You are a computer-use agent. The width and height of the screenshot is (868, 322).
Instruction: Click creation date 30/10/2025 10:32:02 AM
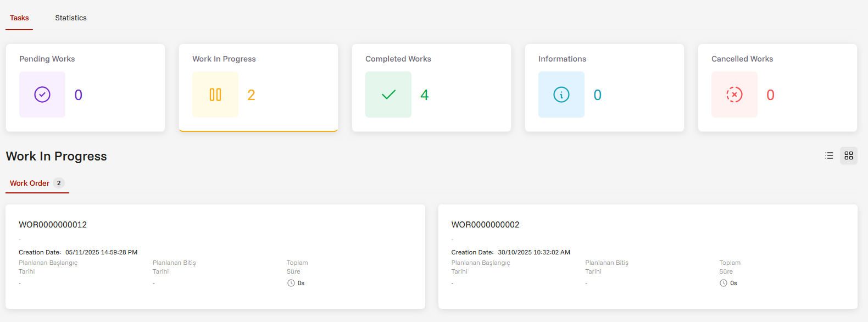point(534,252)
